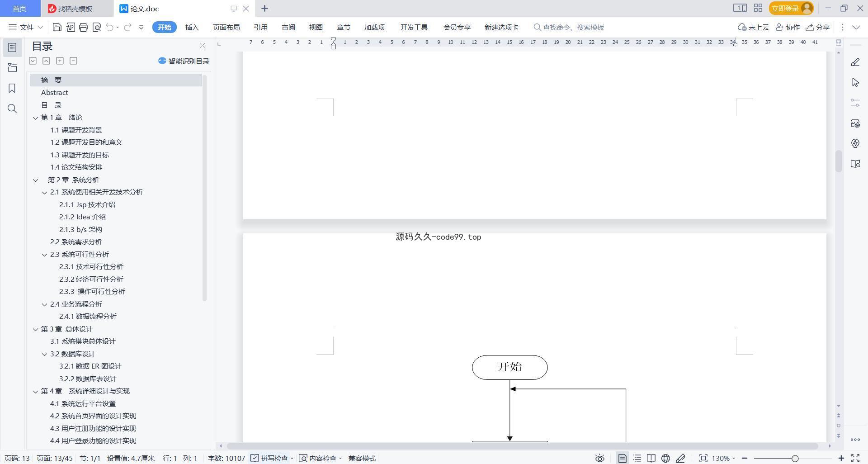The width and height of the screenshot is (868, 464).
Task: Click the 未上云 cloud status button
Action: click(754, 27)
